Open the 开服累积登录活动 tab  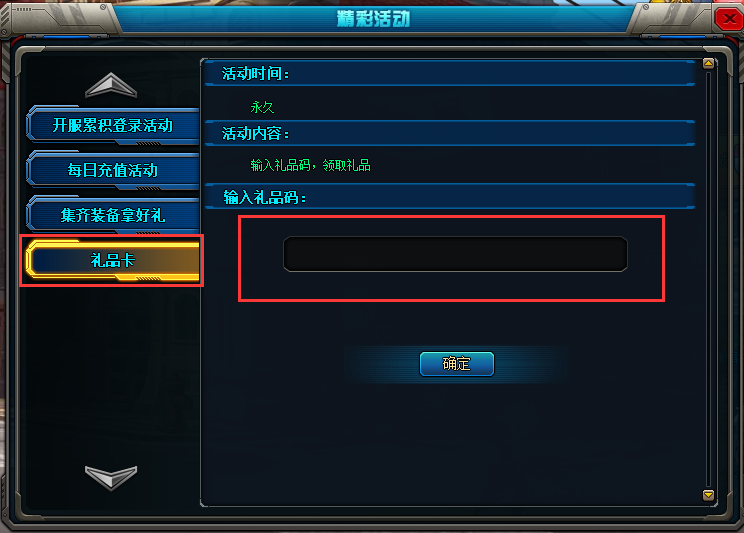(113, 125)
